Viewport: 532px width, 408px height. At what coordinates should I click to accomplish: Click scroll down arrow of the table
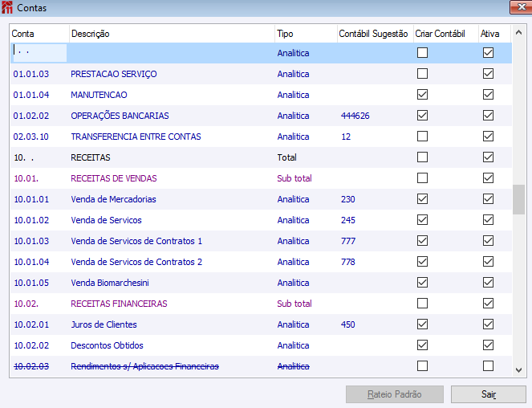coord(518,370)
